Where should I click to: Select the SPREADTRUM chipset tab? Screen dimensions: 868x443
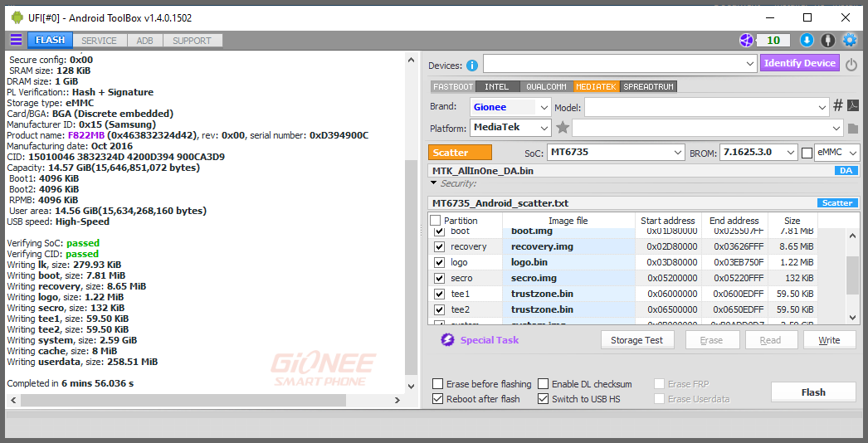648,86
